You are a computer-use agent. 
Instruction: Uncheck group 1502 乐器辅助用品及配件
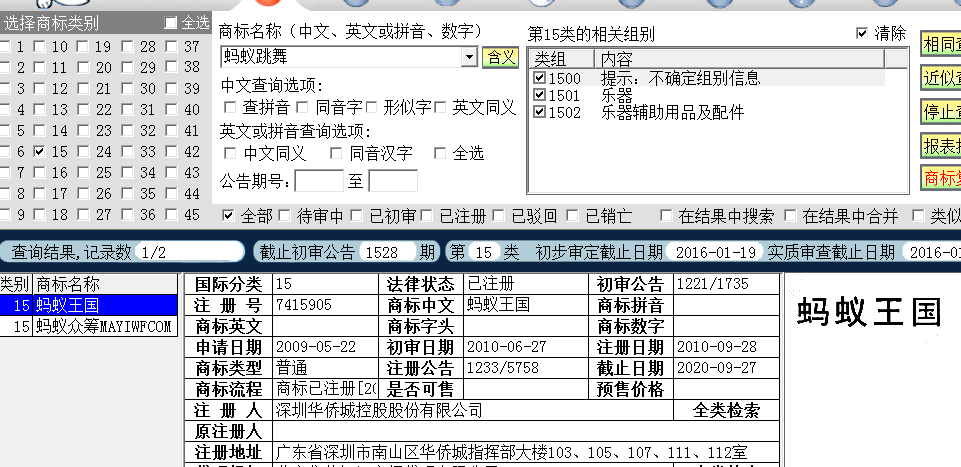[539, 112]
